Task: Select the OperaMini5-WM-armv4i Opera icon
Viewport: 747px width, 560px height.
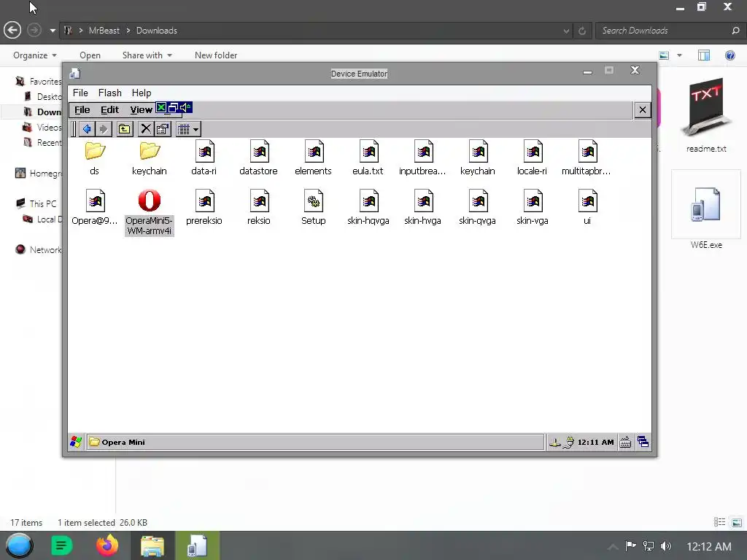Action: [x=149, y=200]
